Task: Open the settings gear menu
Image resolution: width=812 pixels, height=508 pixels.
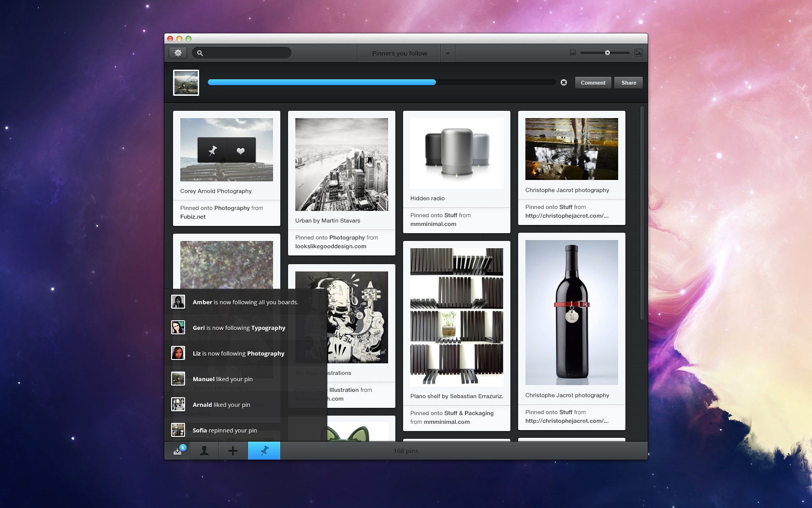Action: (x=178, y=53)
